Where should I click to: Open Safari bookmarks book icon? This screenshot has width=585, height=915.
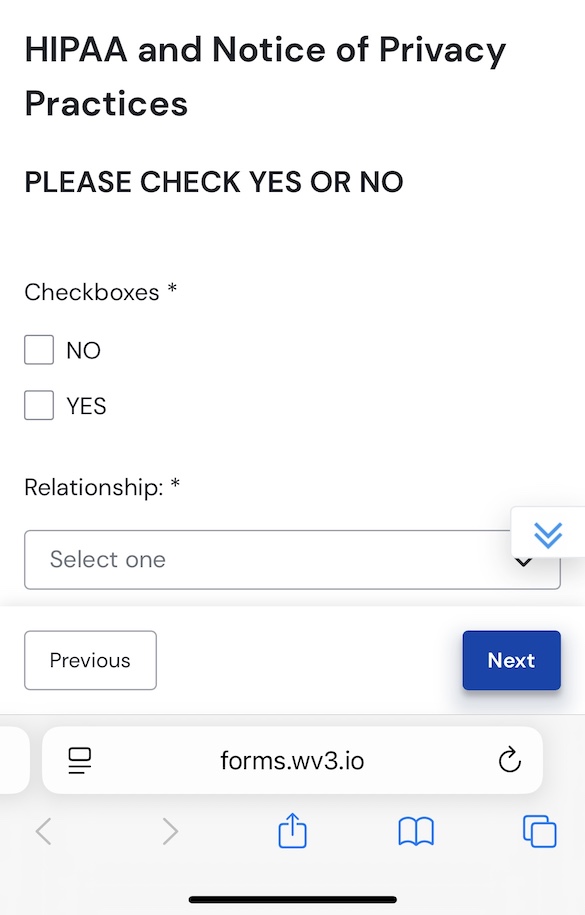416,831
